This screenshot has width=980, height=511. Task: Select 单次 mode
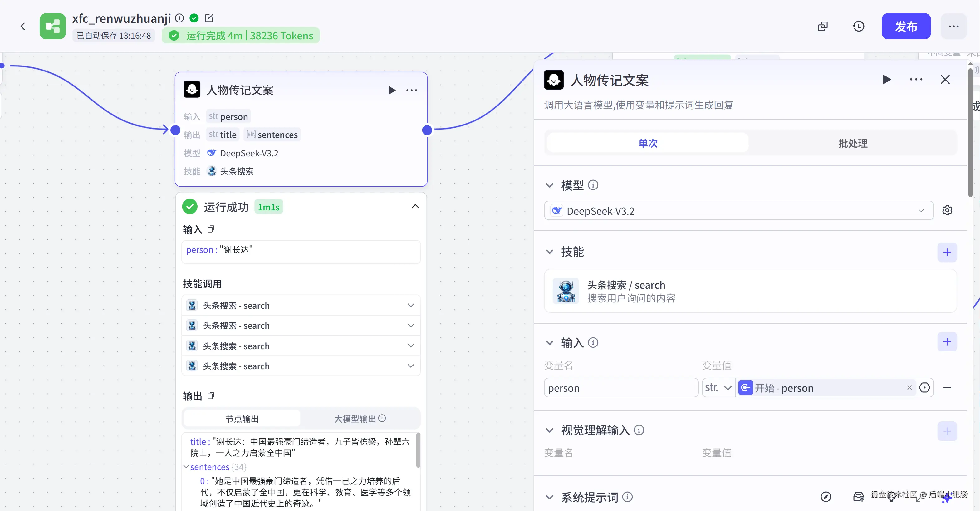[648, 143]
